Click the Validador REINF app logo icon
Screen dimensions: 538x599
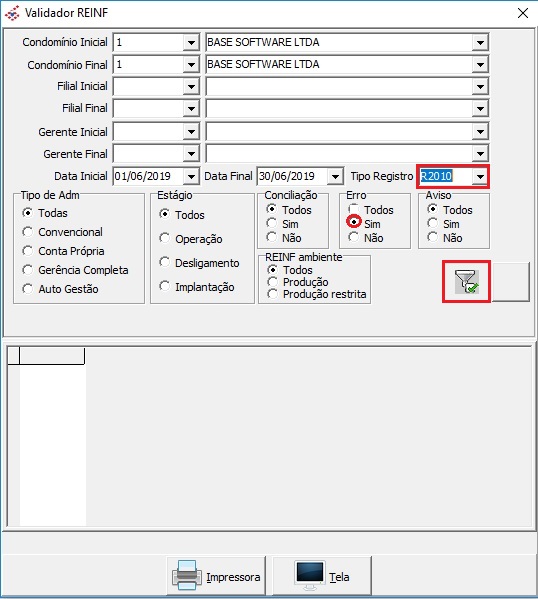coord(12,13)
